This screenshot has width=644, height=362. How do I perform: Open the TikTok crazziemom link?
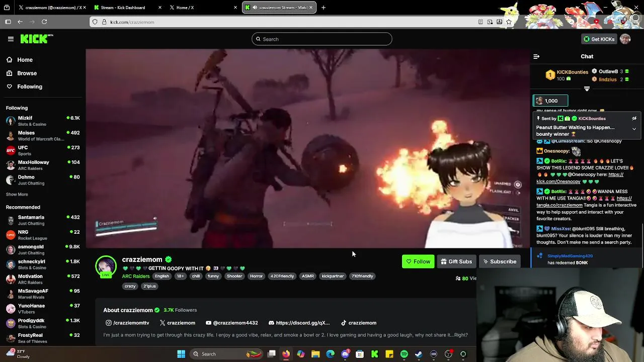pos(359,323)
